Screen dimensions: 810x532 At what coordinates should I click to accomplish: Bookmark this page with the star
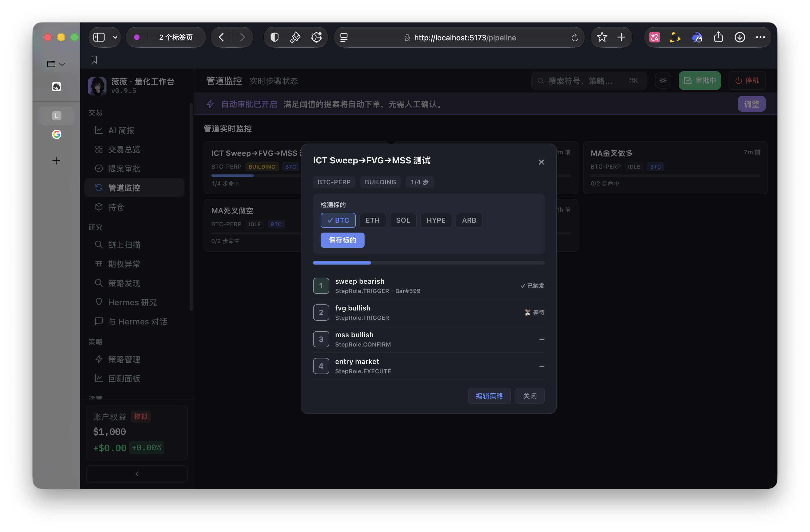[x=602, y=37]
